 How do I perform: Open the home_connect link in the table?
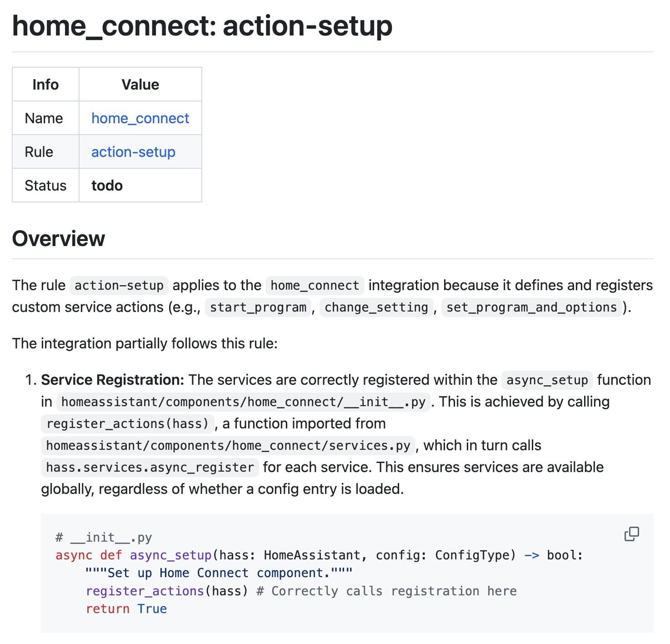tap(140, 118)
